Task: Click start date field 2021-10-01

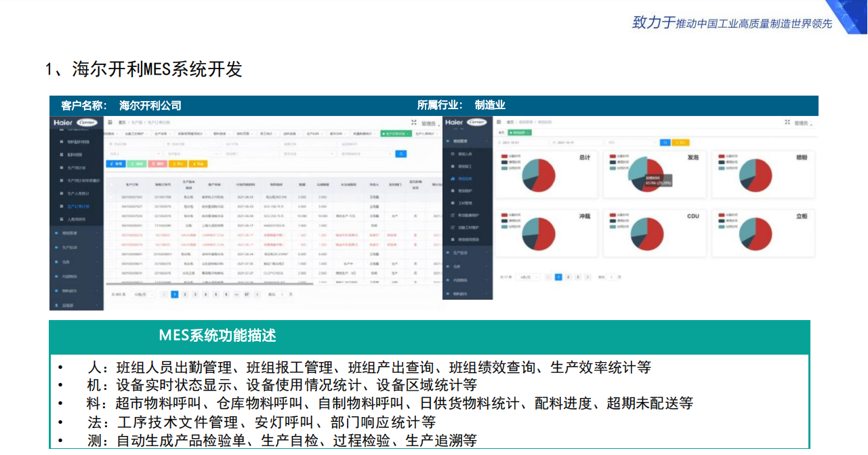Action: point(523,142)
